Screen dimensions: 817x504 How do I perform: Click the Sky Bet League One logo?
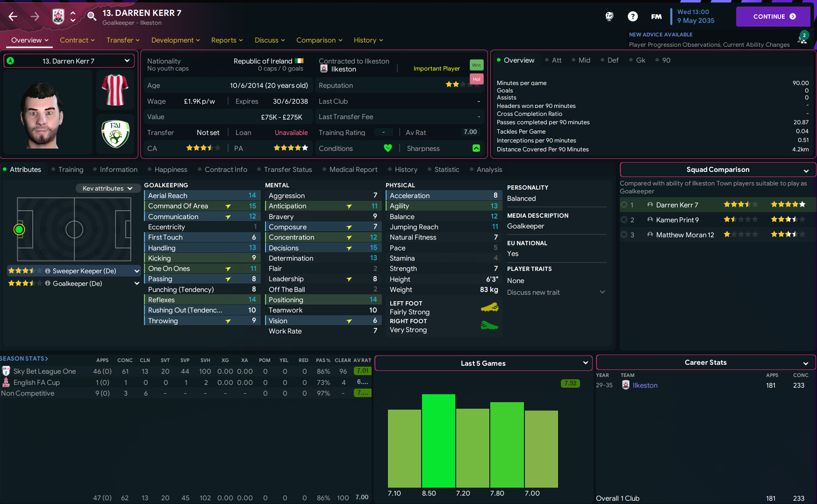6,371
